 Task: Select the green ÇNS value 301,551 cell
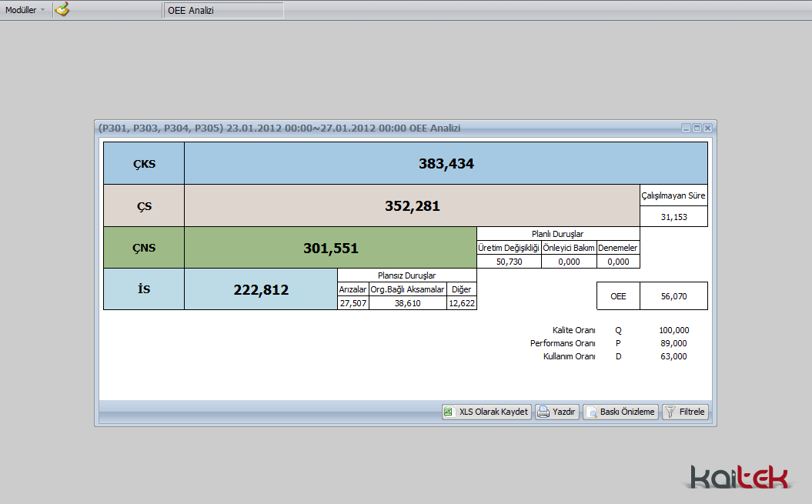[330, 248]
